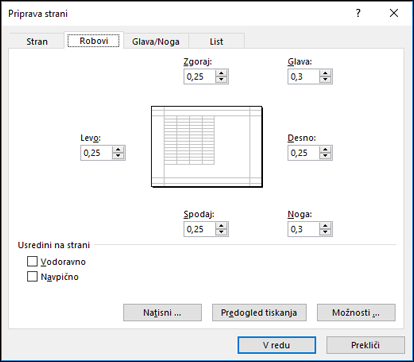Cancel the dialog with Prekliči
The height and width of the screenshot is (362, 414).
(x=365, y=345)
